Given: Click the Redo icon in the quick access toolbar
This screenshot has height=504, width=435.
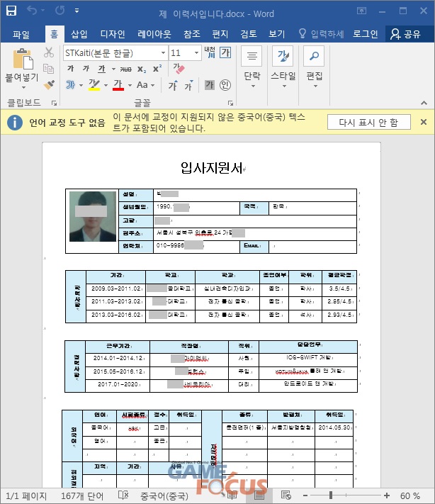Looking at the screenshot, I should coord(60,11).
